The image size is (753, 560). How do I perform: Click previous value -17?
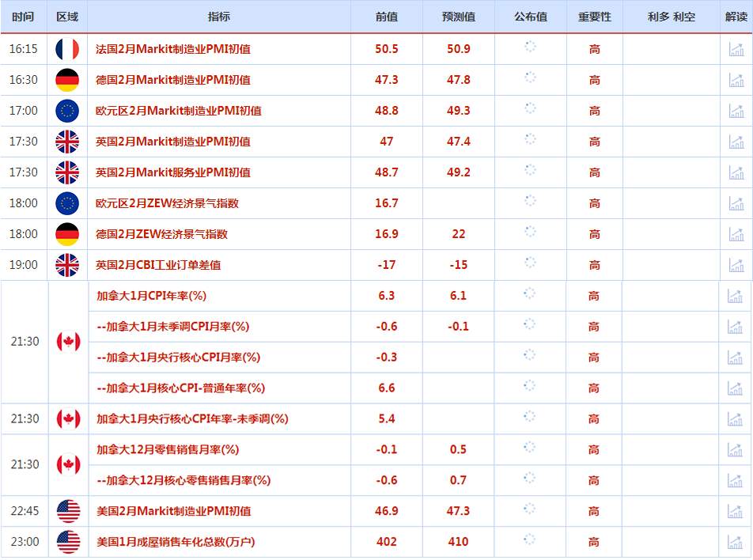(x=387, y=265)
